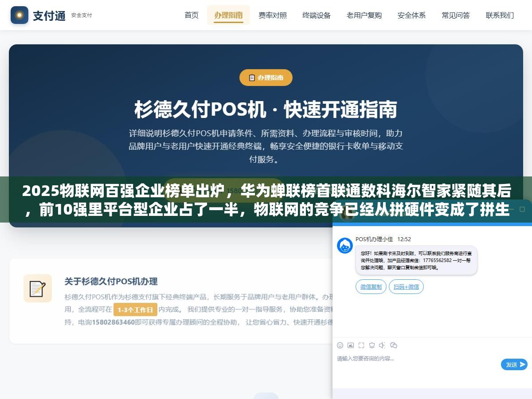This screenshot has height=399, width=532.
Task: Click the 1-3个工作日 highlighted tag
Action: 135,310
